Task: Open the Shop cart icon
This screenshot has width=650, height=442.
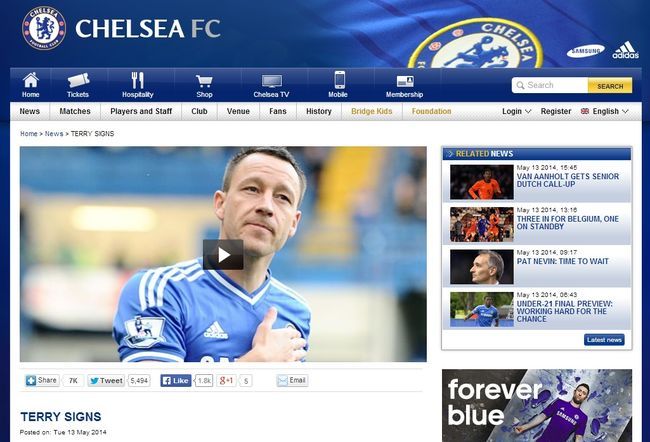Action: tap(204, 81)
